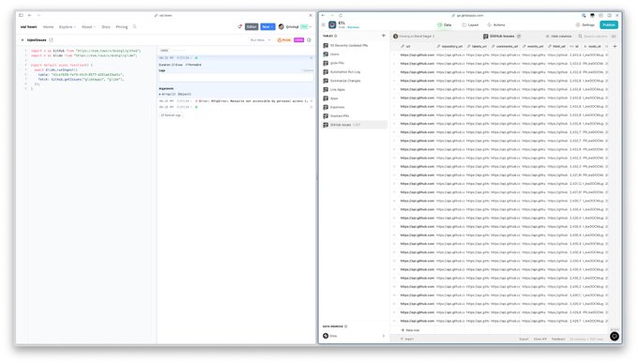
Task: Click the user avatar in Val Town
Action: point(281,27)
